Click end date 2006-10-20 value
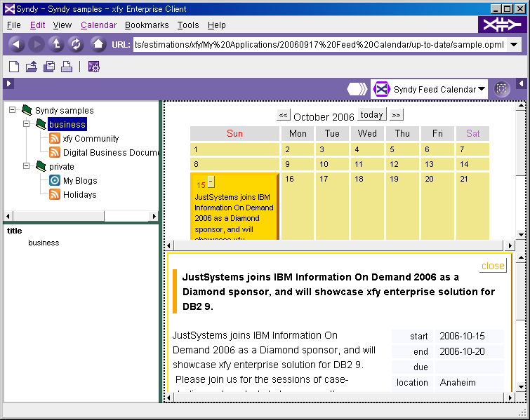Viewport: 530px width, 420px height. 462,351
